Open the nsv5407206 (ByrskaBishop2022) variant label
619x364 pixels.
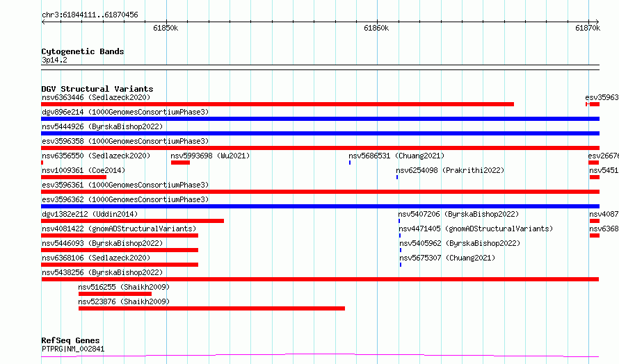tap(459, 214)
